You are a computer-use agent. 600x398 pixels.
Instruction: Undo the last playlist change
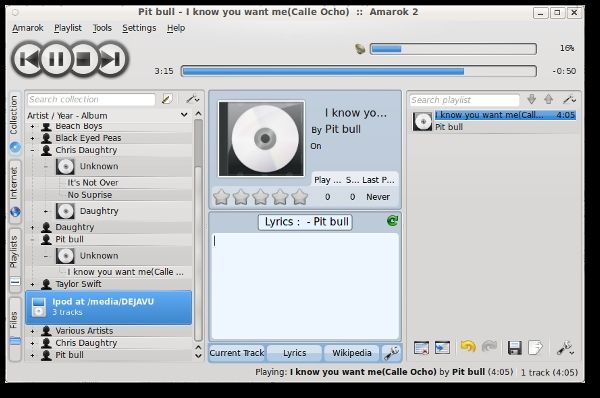(468, 347)
